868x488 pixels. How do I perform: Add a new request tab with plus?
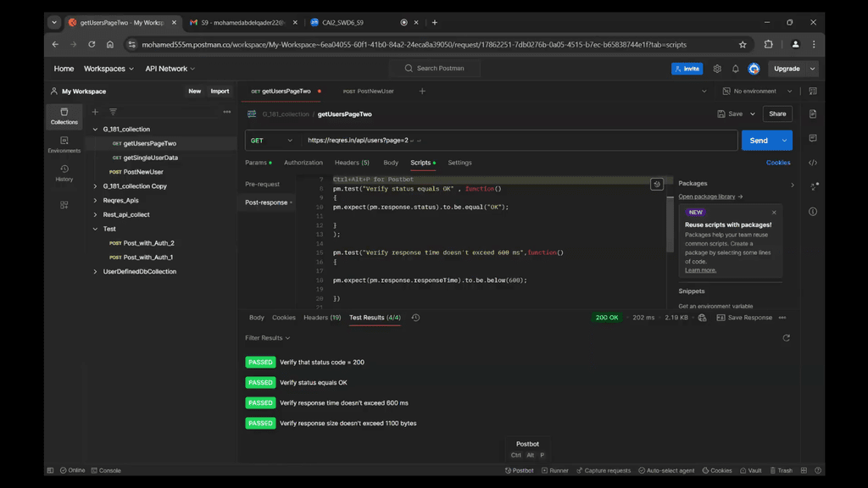(422, 91)
